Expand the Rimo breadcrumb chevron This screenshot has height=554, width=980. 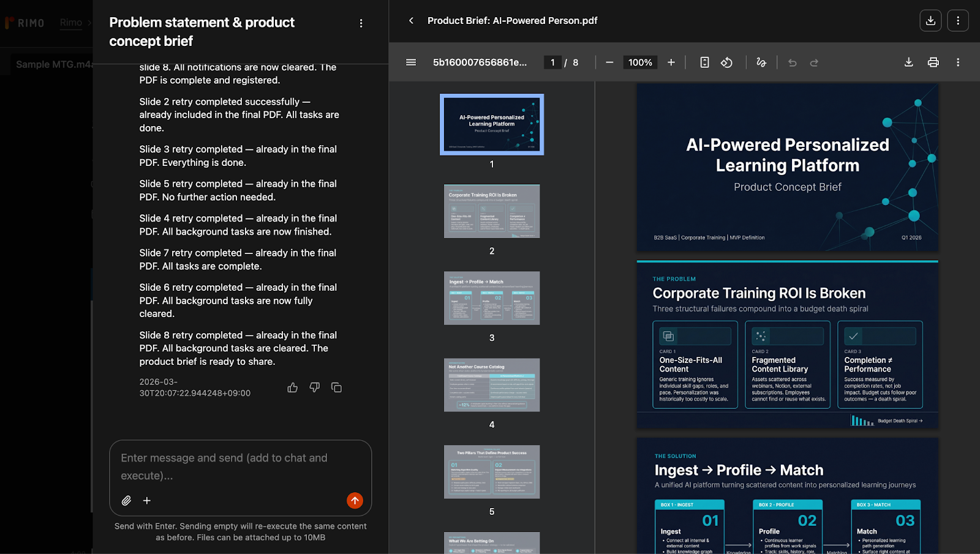pyautogui.click(x=91, y=22)
